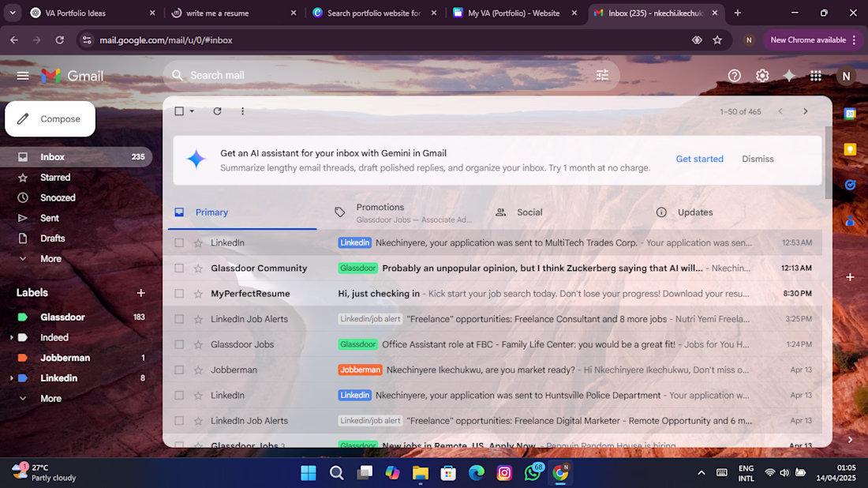Get add-ons plus icon in side panel
The image size is (868, 488).
850,277
